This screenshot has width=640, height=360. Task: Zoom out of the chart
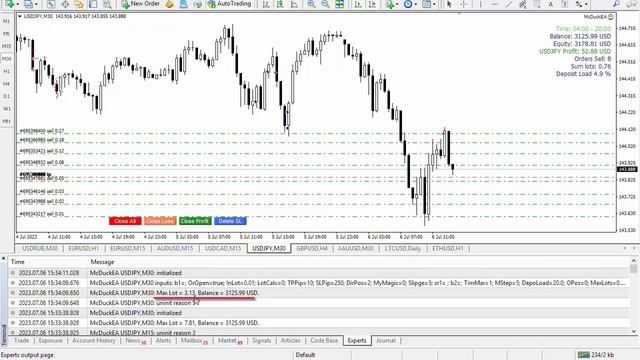pyautogui.click(x=325, y=4)
